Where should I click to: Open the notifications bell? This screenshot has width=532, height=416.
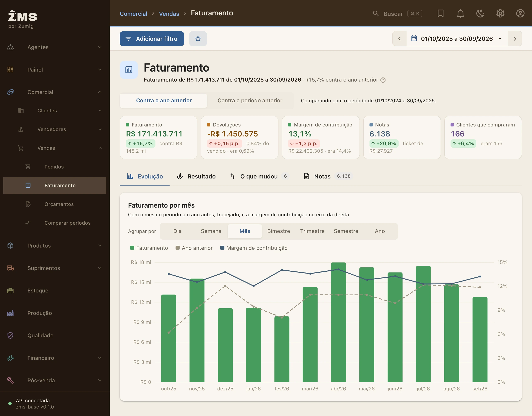pyautogui.click(x=460, y=13)
